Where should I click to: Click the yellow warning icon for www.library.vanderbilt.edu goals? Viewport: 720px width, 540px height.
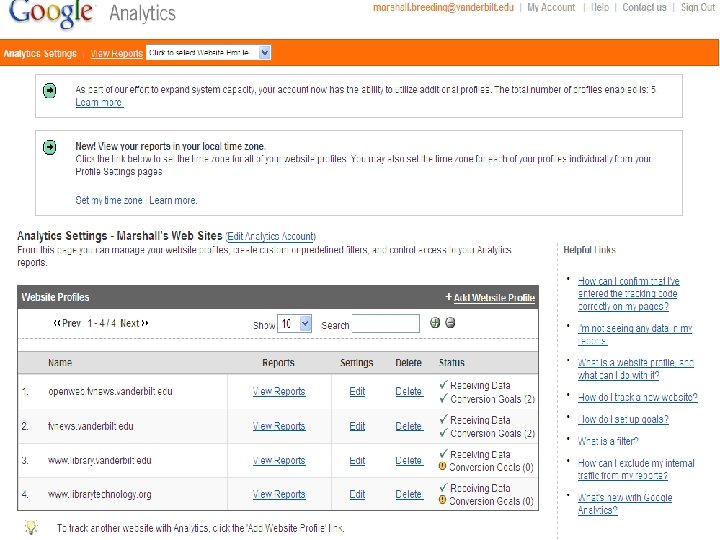point(442,467)
